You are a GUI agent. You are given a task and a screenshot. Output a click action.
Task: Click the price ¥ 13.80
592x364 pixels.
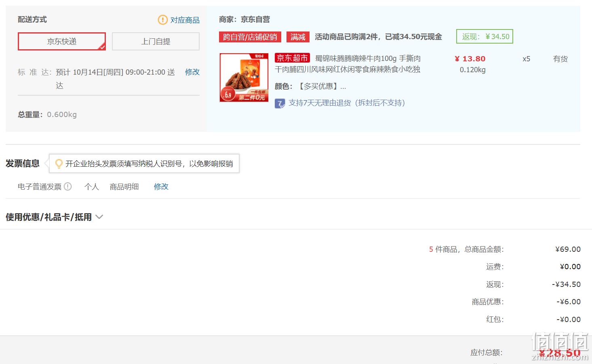(x=470, y=59)
